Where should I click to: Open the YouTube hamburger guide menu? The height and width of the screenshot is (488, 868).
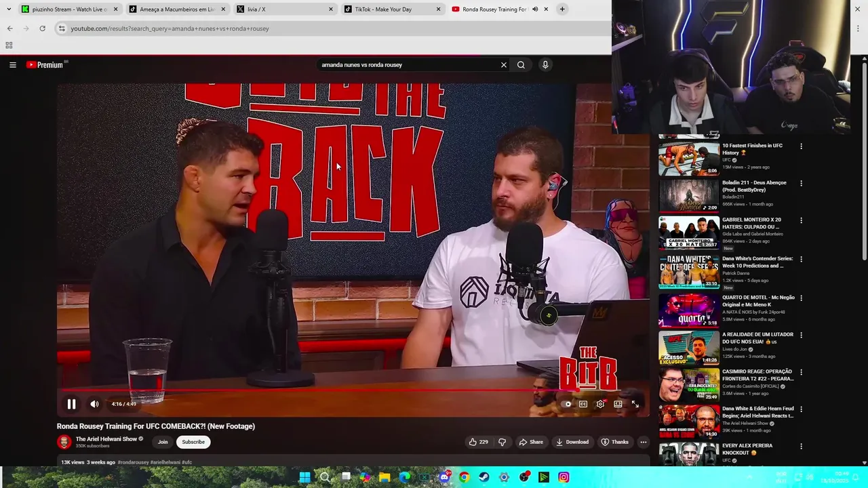[x=13, y=65]
